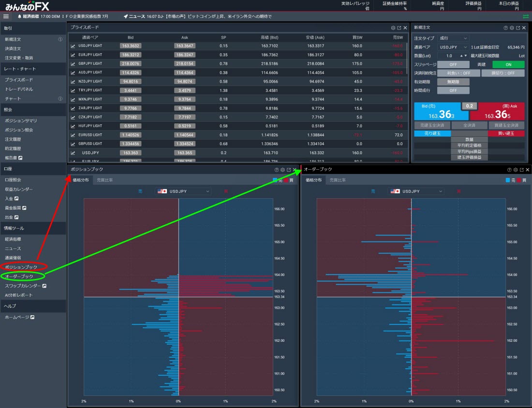Image resolution: width=532 pixels, height=408 pixels.
Task: Toggle スリッページ OFF switch
Action: point(453,64)
